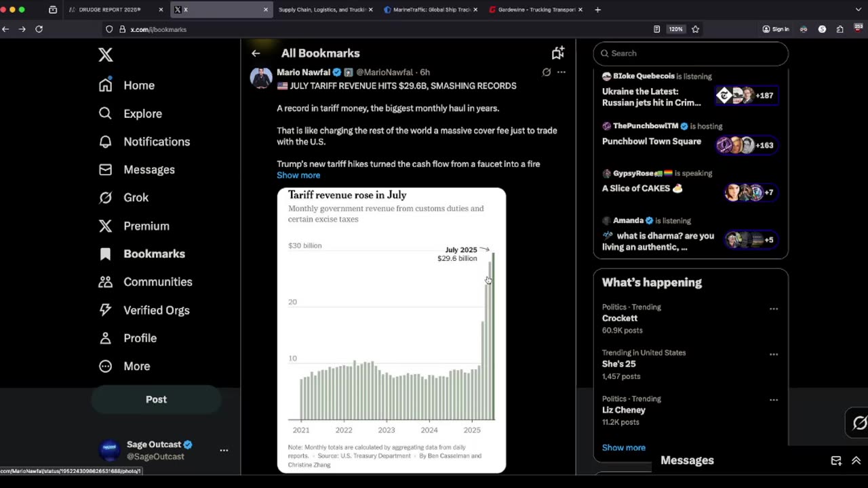
Task: Open Verified Orgs in the sidebar
Action: (x=144, y=310)
